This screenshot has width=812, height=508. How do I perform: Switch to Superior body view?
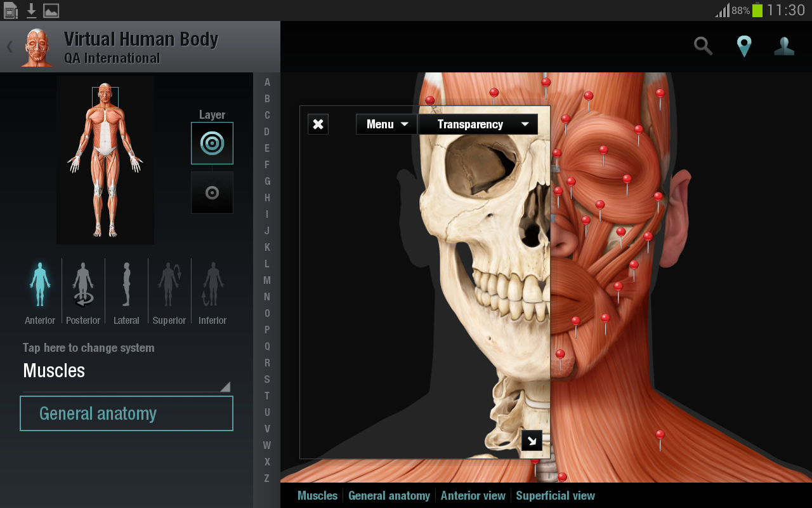click(x=169, y=293)
